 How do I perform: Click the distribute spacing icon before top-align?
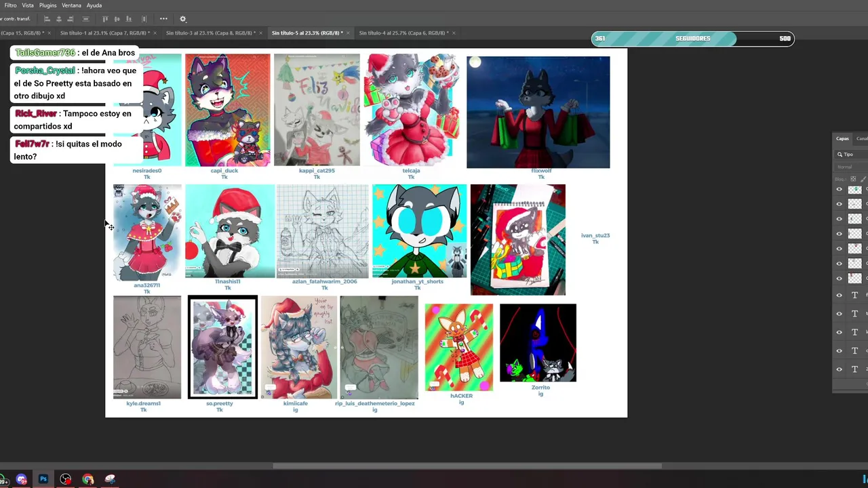85,19
